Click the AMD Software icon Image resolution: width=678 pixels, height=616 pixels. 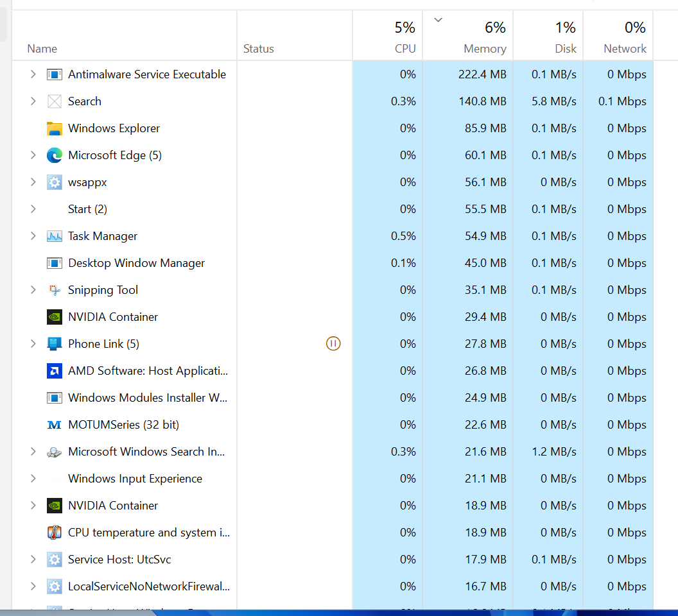point(55,371)
